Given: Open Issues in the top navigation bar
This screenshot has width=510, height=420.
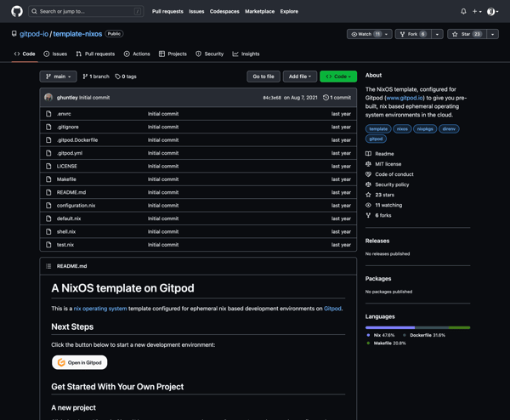Looking at the screenshot, I should tap(196, 11).
